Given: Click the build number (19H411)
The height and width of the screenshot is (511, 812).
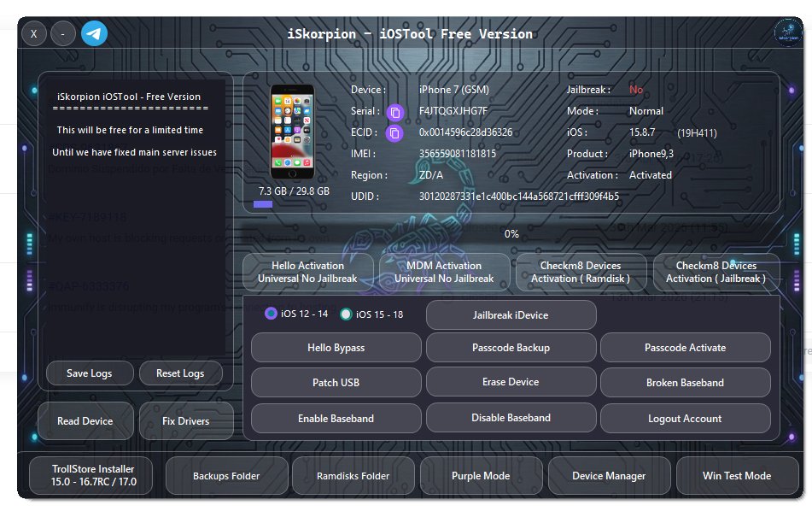Looking at the screenshot, I should (x=697, y=133).
